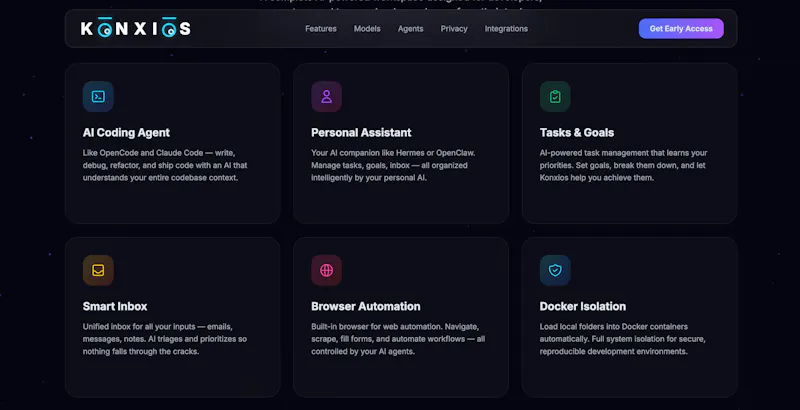Click the text 'Konxios help you achieve them.'

pos(596,177)
